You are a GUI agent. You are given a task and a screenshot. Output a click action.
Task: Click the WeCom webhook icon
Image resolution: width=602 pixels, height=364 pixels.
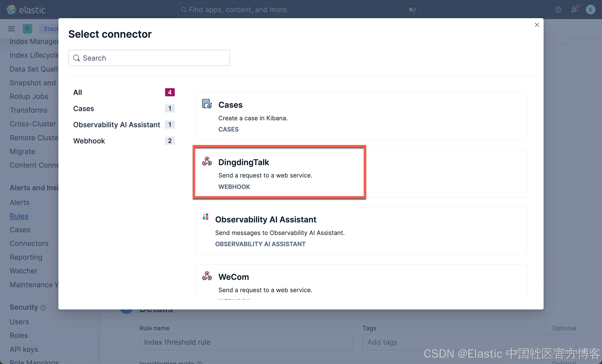pyautogui.click(x=207, y=276)
